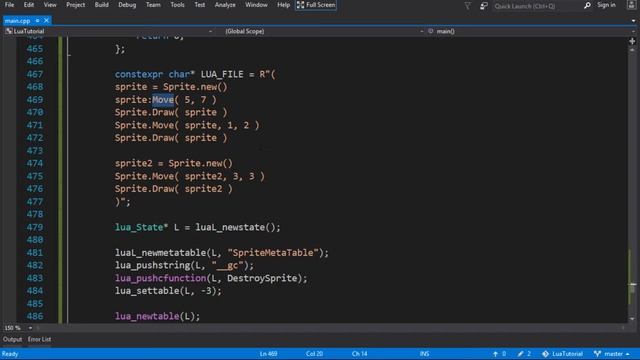640x360 pixels.
Task: Focus the Quick Launch search box
Action: [x=537, y=6]
